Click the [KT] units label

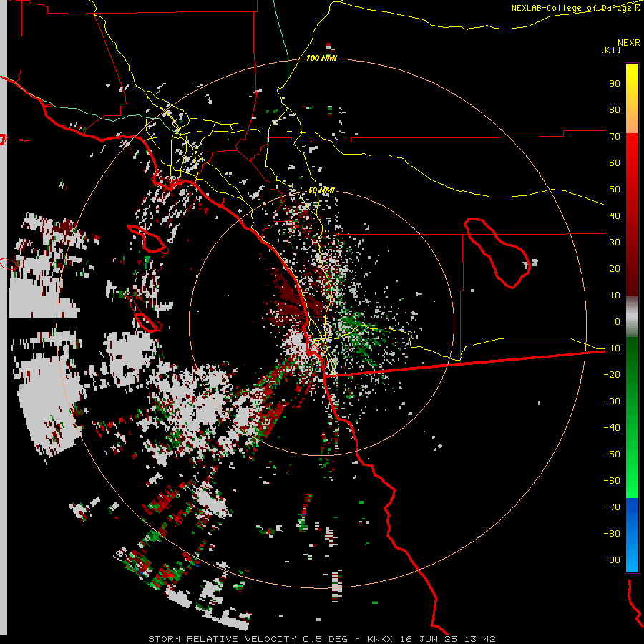pos(610,49)
